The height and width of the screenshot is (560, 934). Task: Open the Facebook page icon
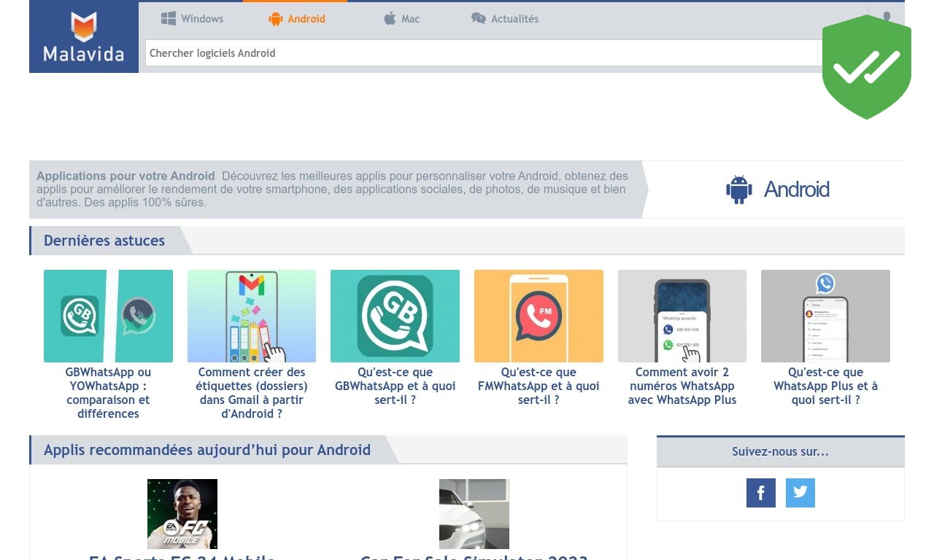click(761, 493)
